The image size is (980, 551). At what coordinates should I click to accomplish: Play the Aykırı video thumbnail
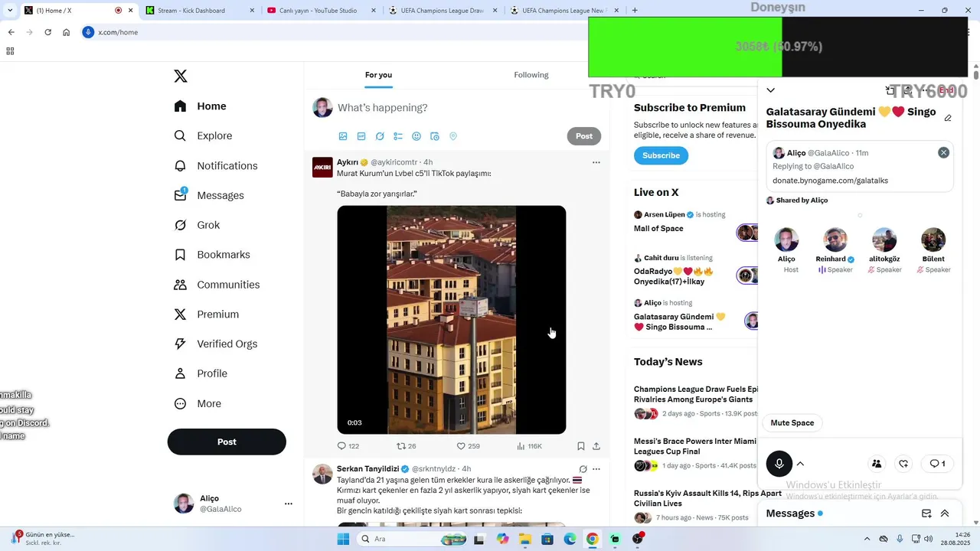pos(452,320)
